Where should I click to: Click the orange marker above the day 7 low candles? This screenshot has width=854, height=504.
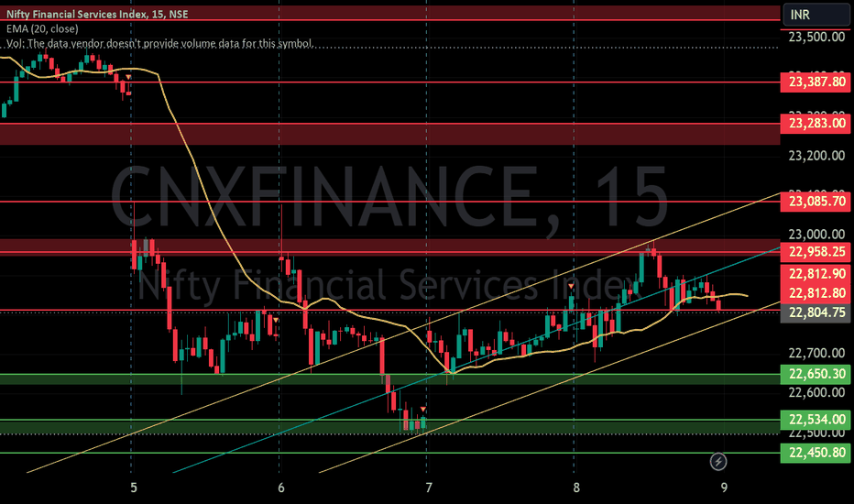click(423, 410)
